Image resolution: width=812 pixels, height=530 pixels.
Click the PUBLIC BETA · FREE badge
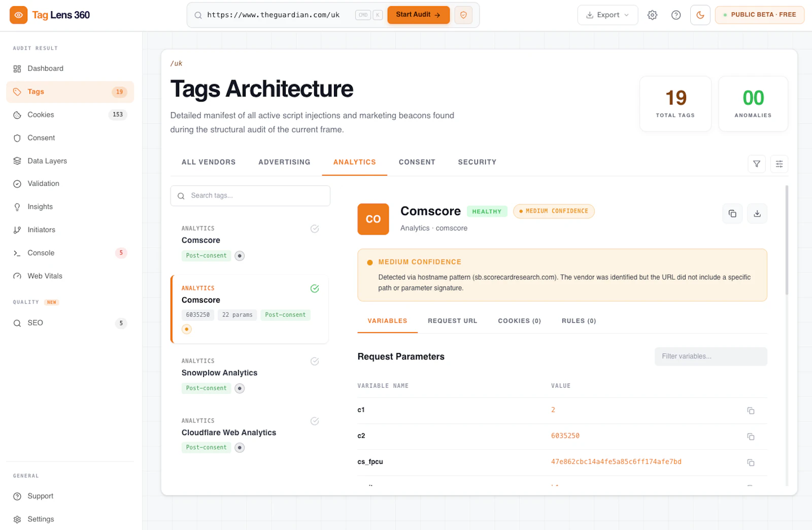click(x=760, y=15)
